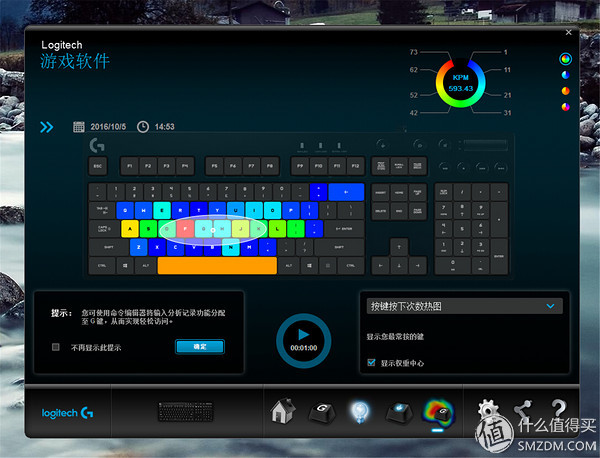Click the blue confirm button in tip

coord(200,347)
